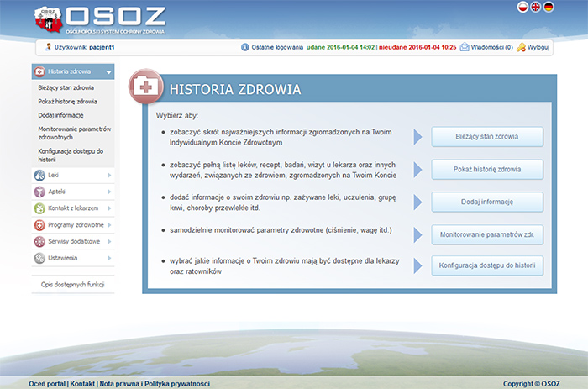Click the Programy zdrowotne icon
This screenshot has height=389, width=588.
39,225
